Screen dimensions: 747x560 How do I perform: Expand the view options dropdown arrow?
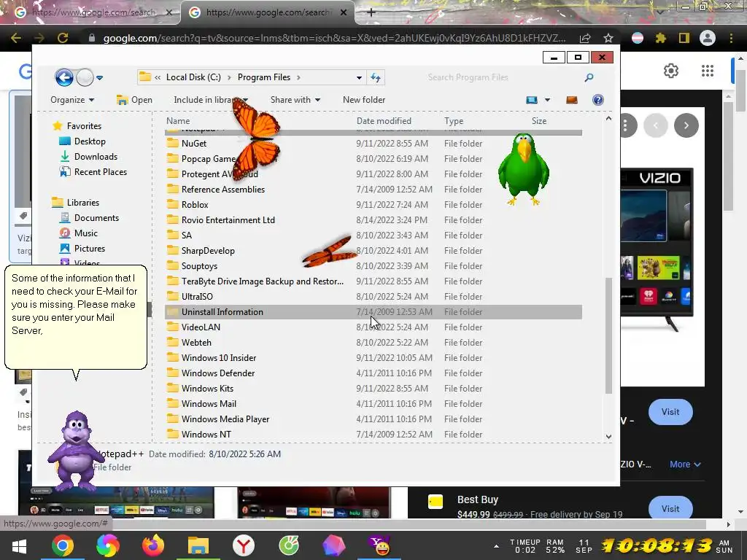pyautogui.click(x=547, y=100)
